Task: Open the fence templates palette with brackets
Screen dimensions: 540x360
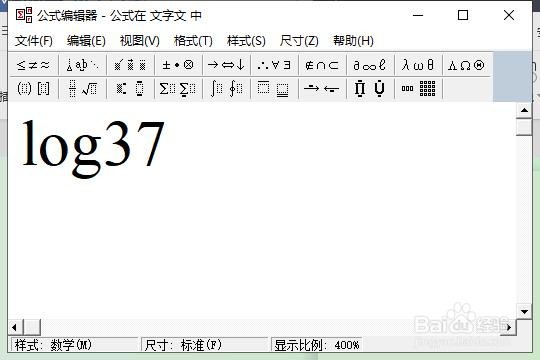Action: (33, 89)
